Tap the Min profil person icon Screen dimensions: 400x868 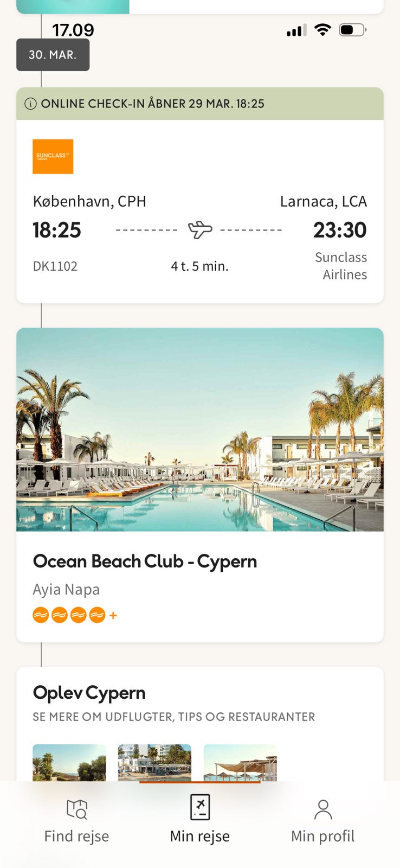323,809
